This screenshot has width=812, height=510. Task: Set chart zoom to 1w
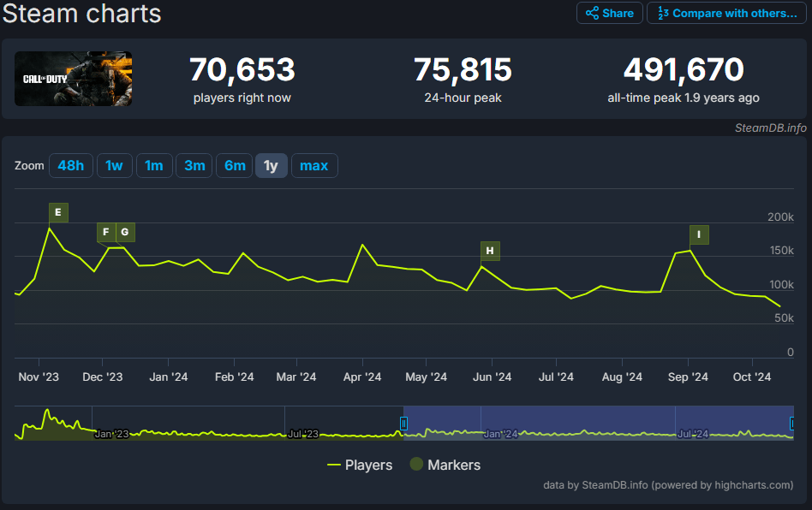(115, 165)
